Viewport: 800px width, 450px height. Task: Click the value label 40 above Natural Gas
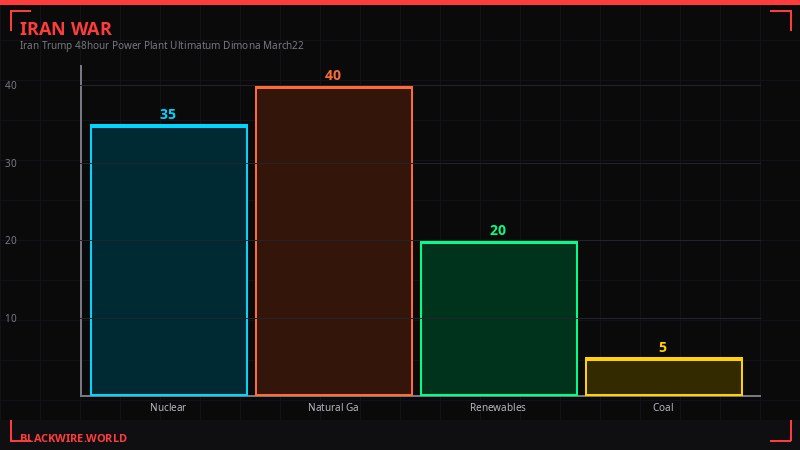click(x=333, y=76)
